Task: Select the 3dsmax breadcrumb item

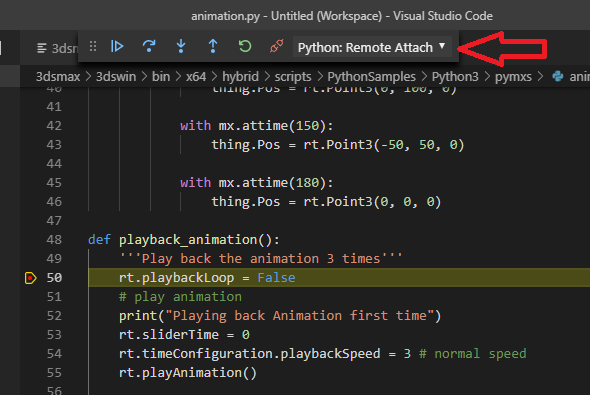Action: [x=58, y=77]
